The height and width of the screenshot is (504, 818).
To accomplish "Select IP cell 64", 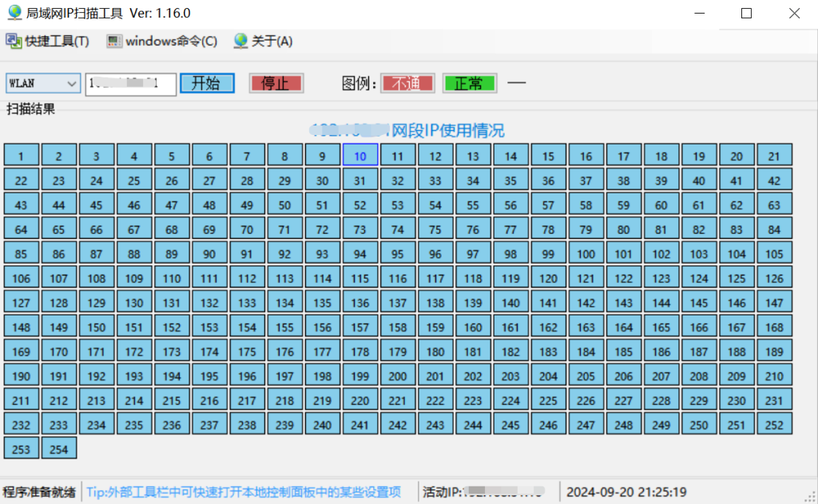I will coord(22,229).
